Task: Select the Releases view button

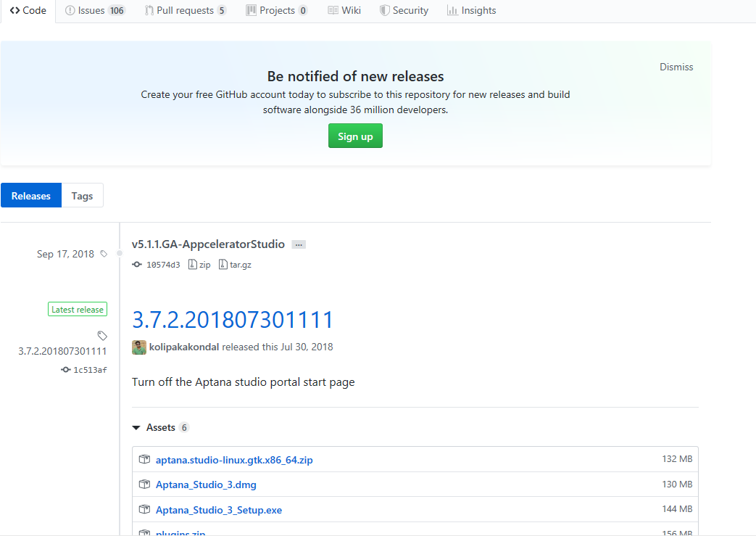Action: [31, 195]
